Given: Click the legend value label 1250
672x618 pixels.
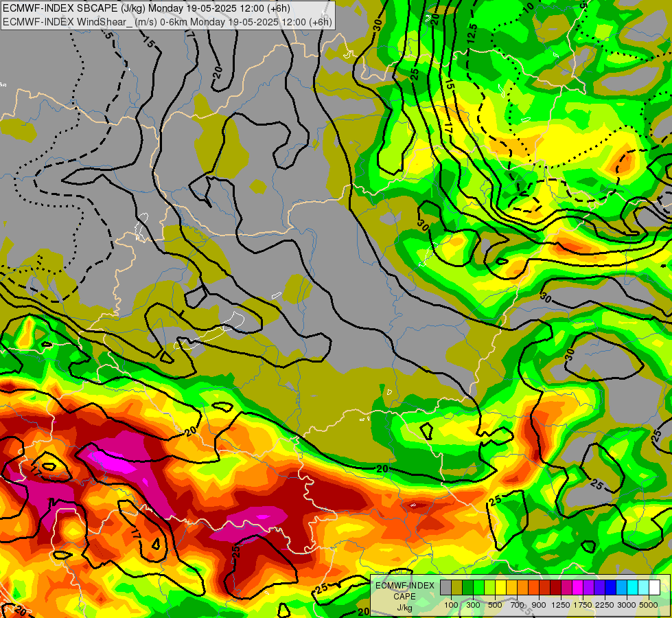Looking at the screenshot, I should (x=561, y=605).
